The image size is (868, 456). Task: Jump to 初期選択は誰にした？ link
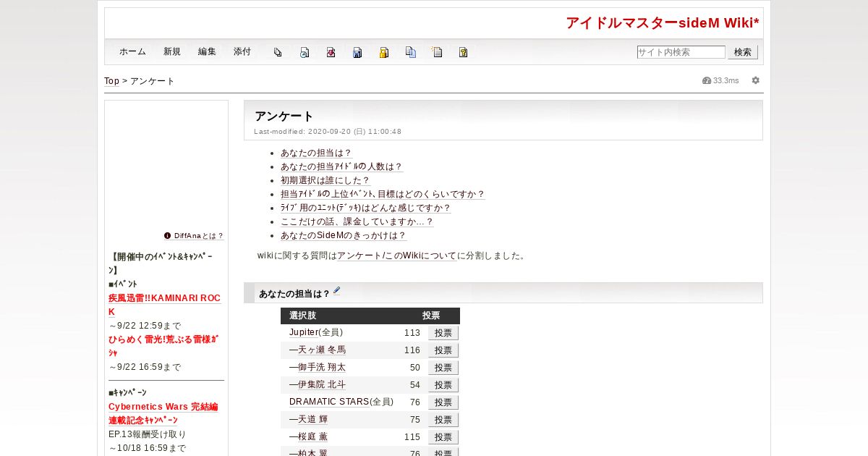[x=325, y=181]
